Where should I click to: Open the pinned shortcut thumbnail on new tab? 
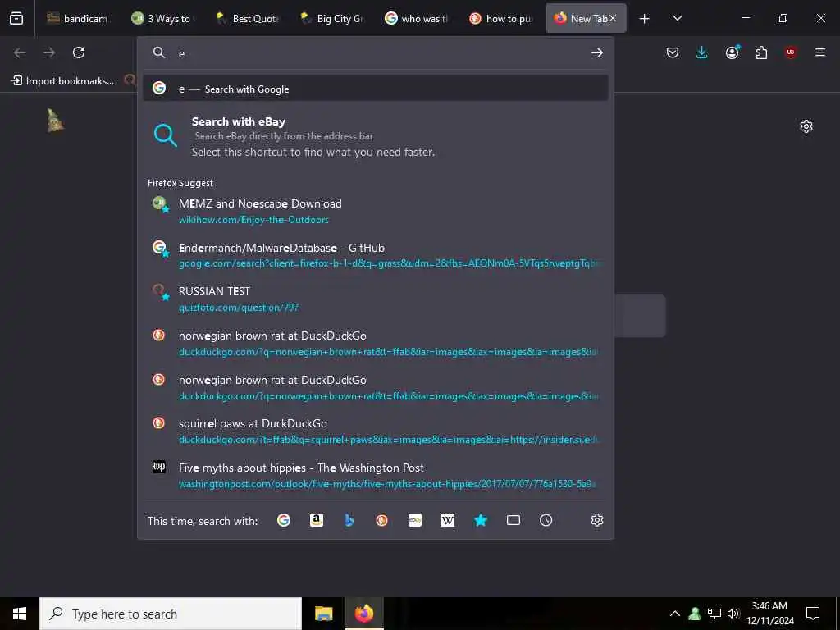click(55, 121)
